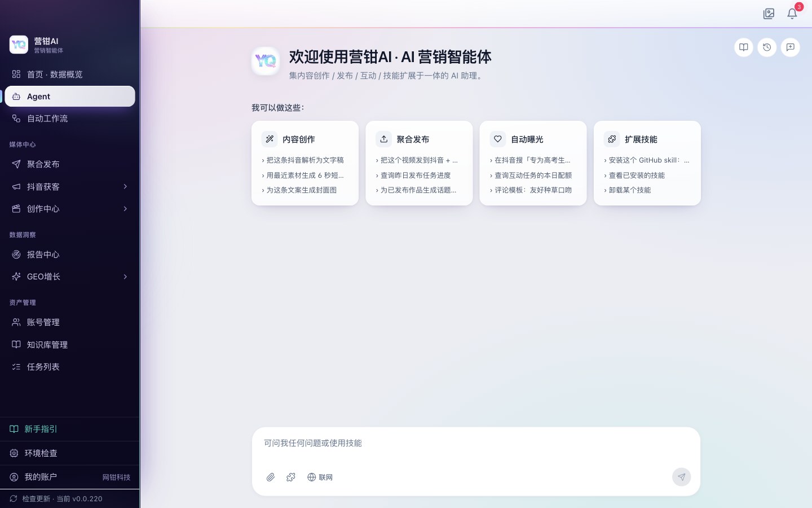The height and width of the screenshot is (508, 812).
Task: Open 环境检查 in sidebar
Action: click(x=70, y=453)
